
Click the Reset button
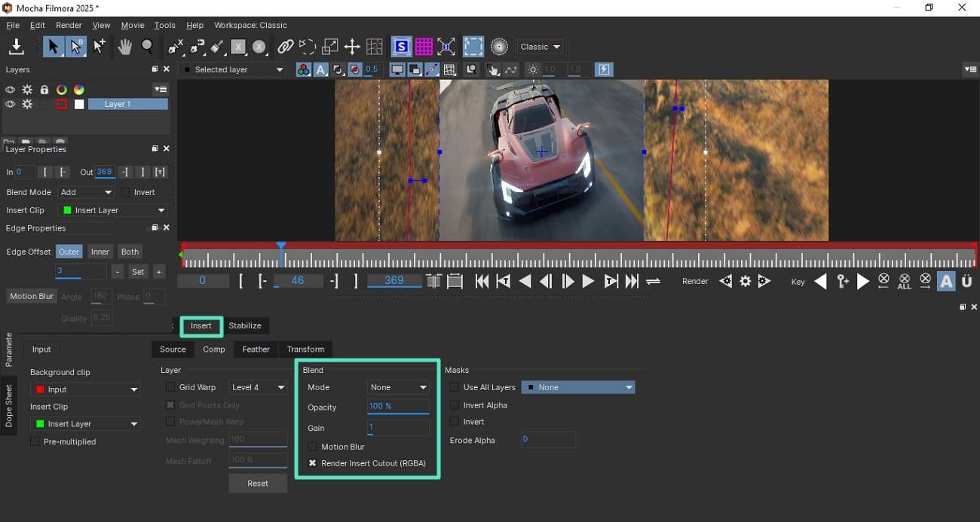pos(258,484)
